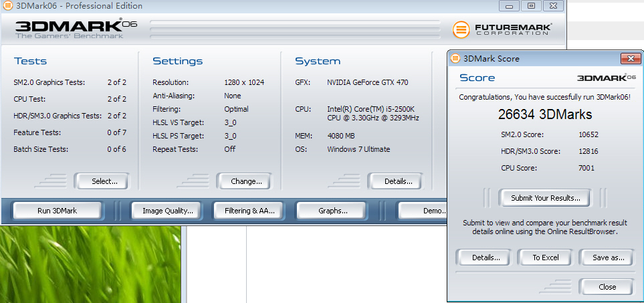
Task: Click the MEM value 4080 MB
Action: point(341,136)
